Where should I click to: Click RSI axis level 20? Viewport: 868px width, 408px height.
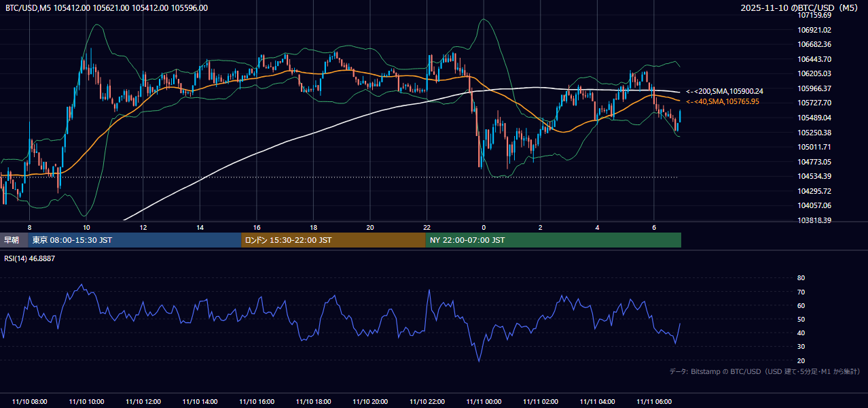click(x=801, y=360)
